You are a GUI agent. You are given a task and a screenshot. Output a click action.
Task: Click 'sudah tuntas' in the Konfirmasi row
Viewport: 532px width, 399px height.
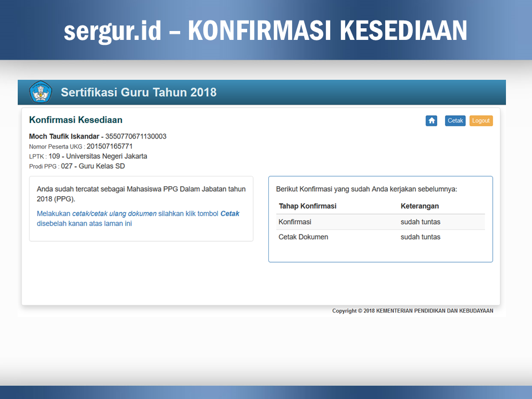(421, 222)
